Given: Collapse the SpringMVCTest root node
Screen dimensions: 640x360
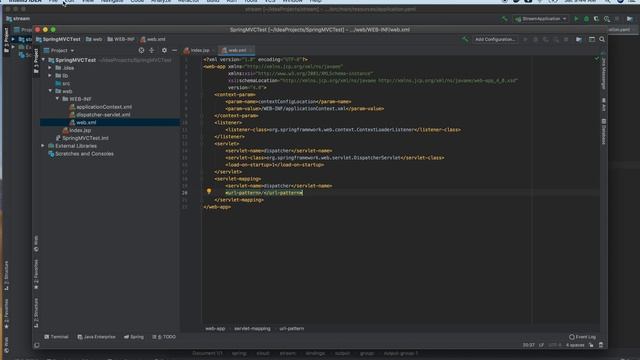Looking at the screenshot, I should coord(44,60).
